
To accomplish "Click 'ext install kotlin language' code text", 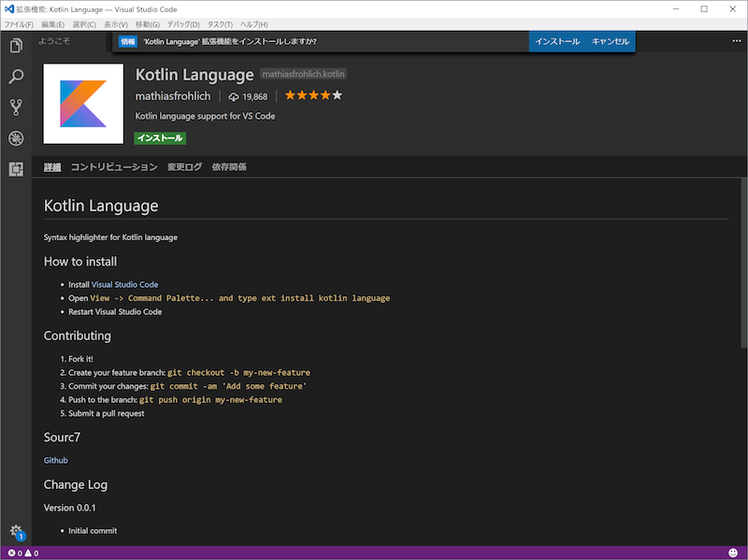I will pyautogui.click(x=325, y=298).
